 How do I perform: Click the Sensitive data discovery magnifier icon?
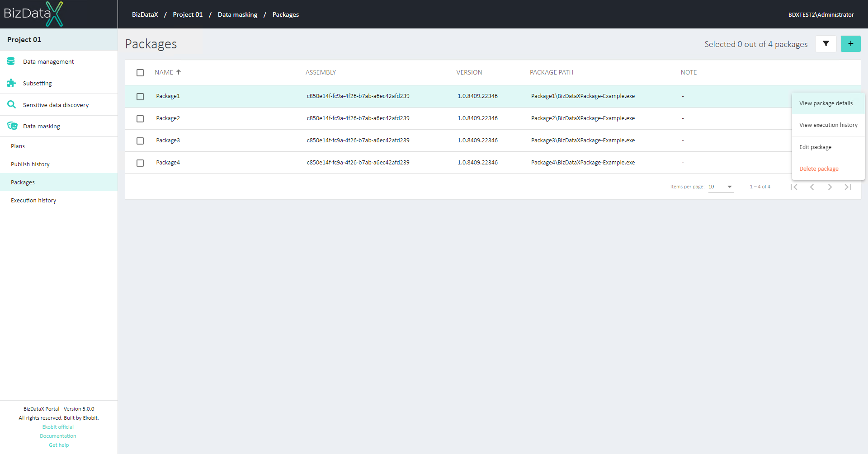click(x=11, y=104)
